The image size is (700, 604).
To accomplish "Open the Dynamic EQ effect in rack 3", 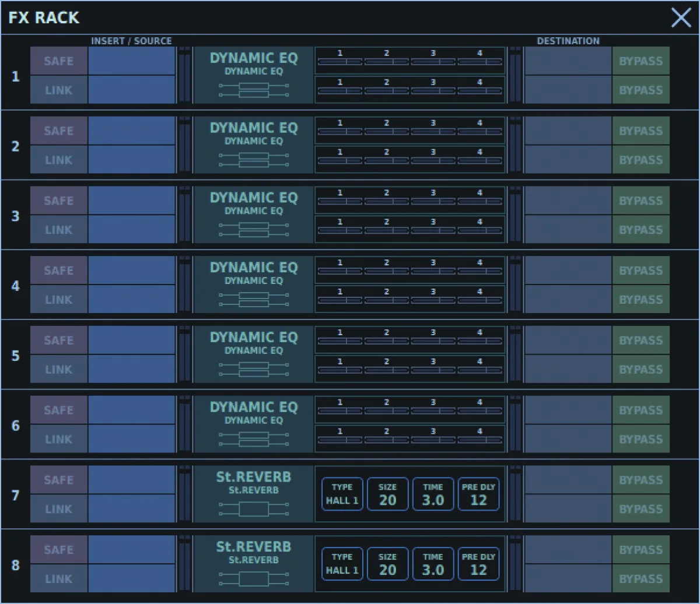I will (x=253, y=215).
